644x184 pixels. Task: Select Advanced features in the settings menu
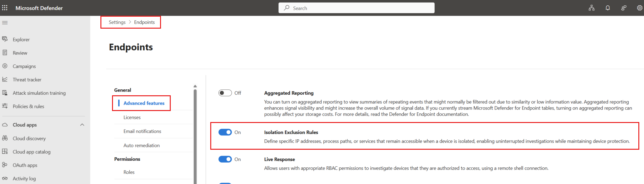(144, 103)
